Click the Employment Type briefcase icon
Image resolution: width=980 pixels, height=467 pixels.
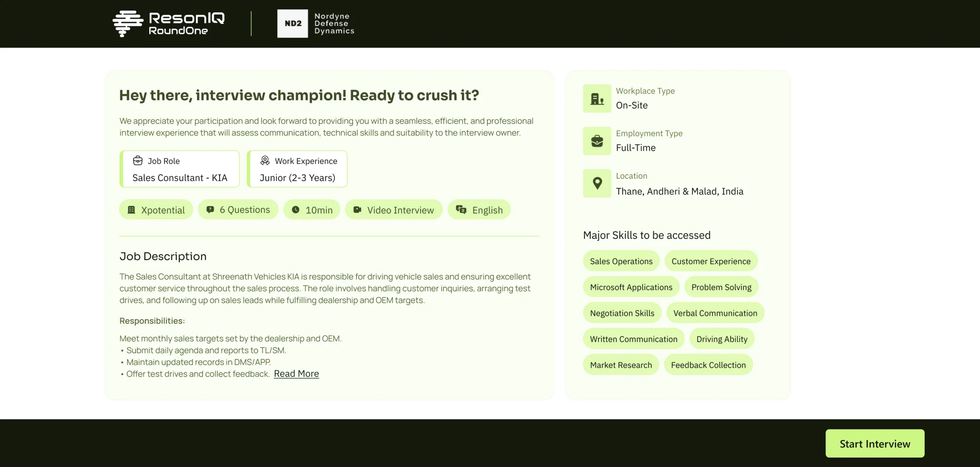click(x=597, y=141)
